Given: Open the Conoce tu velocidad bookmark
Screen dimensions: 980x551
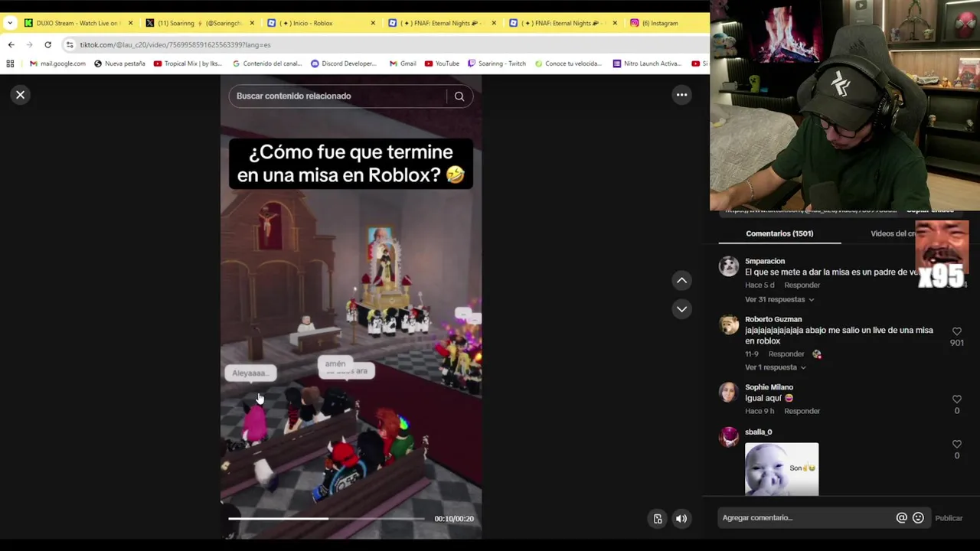Looking at the screenshot, I should (x=568, y=64).
